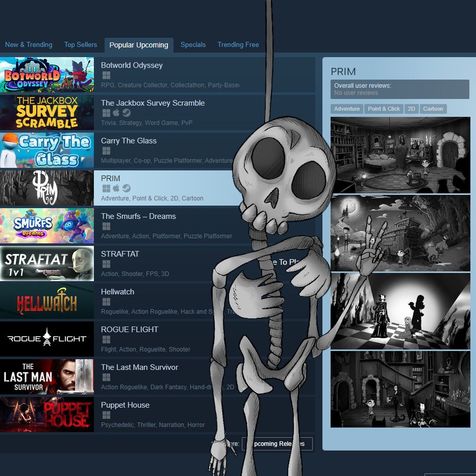476x476 pixels.
Task: Open the Adventure tag for PRIM
Action: (x=346, y=109)
